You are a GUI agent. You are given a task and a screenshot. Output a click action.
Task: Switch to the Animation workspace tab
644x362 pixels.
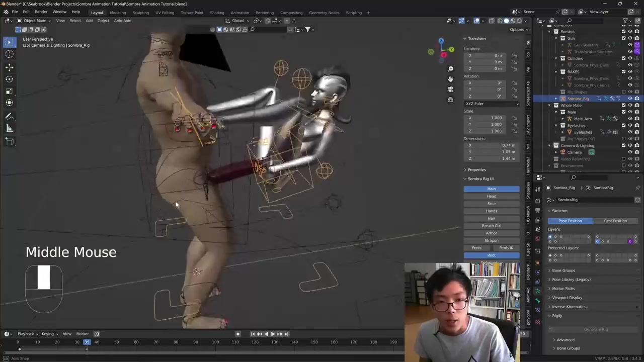pyautogui.click(x=239, y=13)
